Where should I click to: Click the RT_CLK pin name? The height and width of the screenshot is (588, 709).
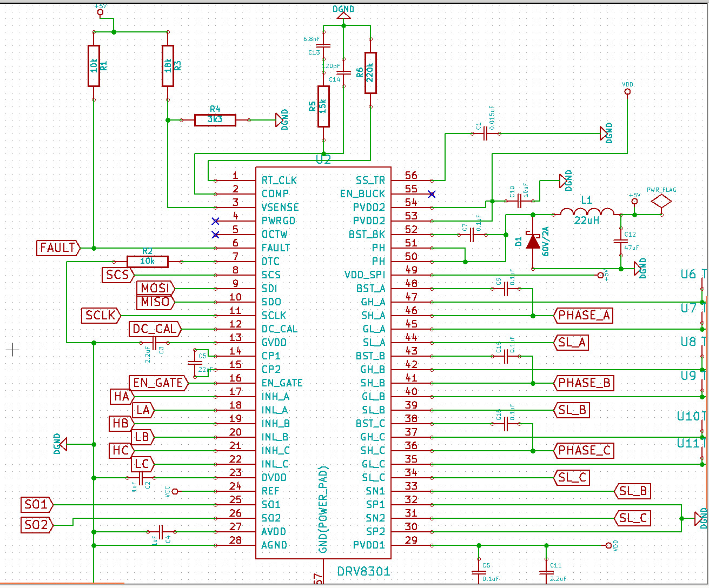279,181
